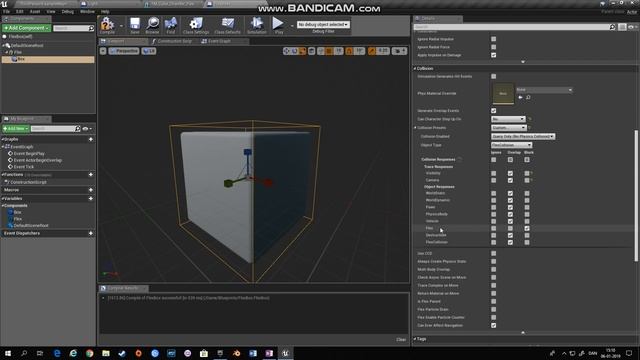
Task: Open Class Settings from the toolbar
Action: 196,24
